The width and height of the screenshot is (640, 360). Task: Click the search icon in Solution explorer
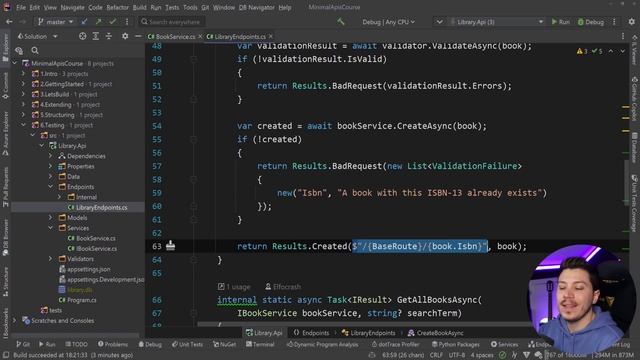(35, 51)
